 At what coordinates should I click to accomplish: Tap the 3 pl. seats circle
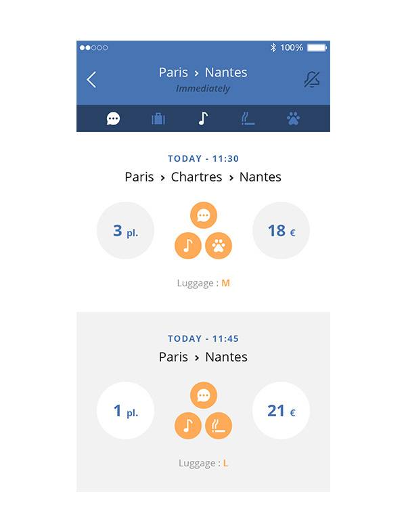tap(125, 231)
